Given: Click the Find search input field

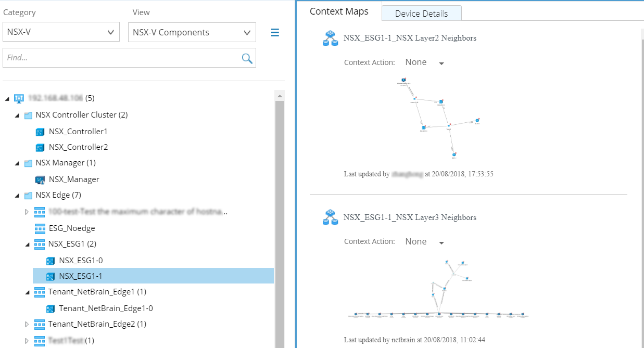Looking at the screenshot, I should click(x=120, y=58).
